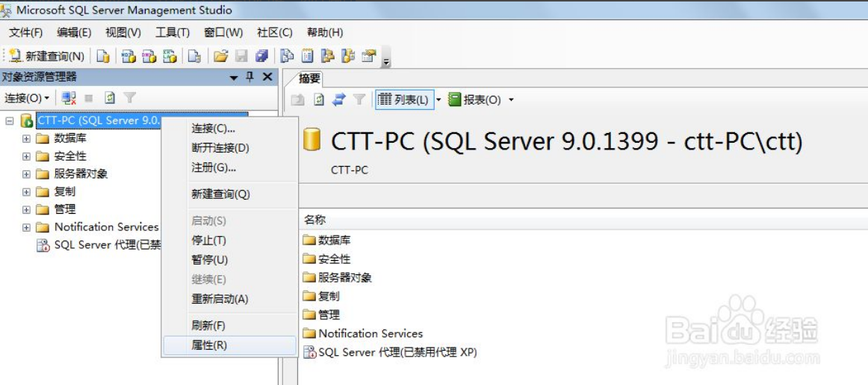This screenshot has height=385, width=868.
Task: Click the Refresh icon in Object Explorer toolbar
Action: click(110, 98)
